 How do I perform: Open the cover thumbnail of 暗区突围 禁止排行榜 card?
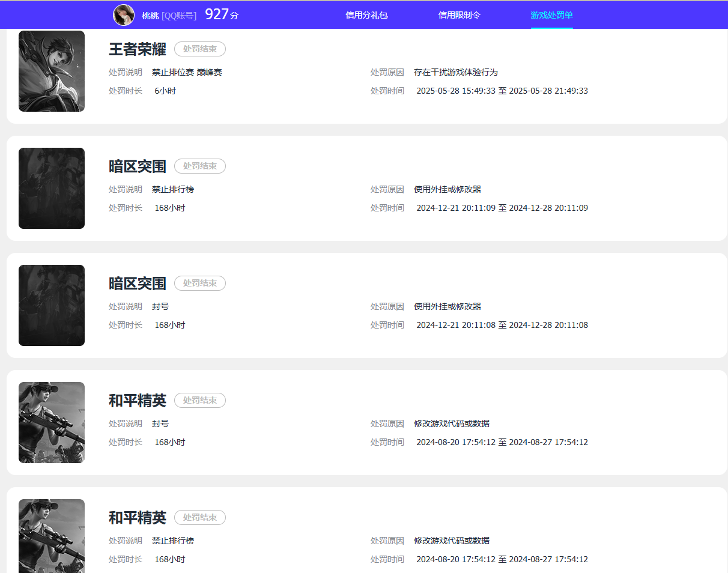pos(52,188)
